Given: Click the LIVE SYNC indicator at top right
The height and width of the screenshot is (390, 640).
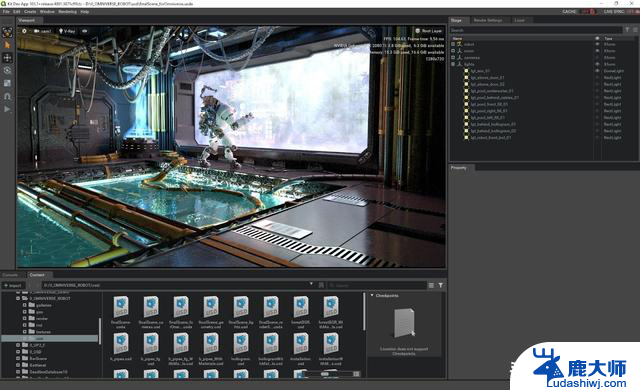Looking at the screenshot, I should (x=614, y=12).
